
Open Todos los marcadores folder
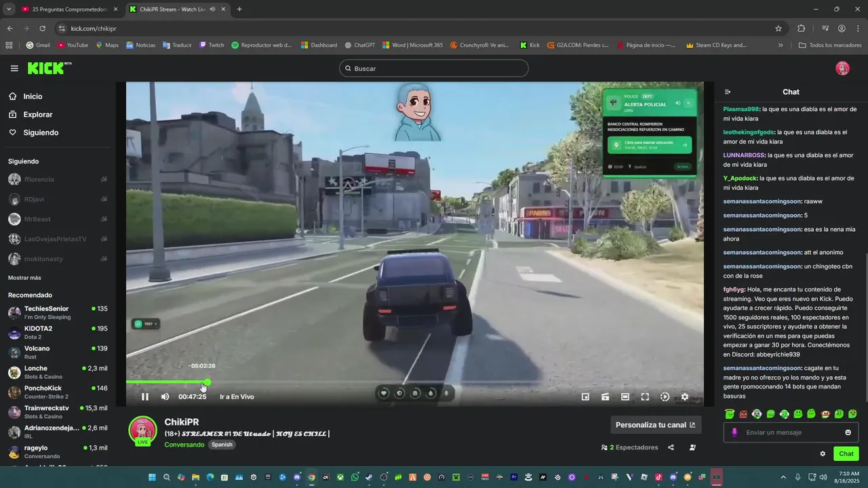pyautogui.click(x=830, y=45)
